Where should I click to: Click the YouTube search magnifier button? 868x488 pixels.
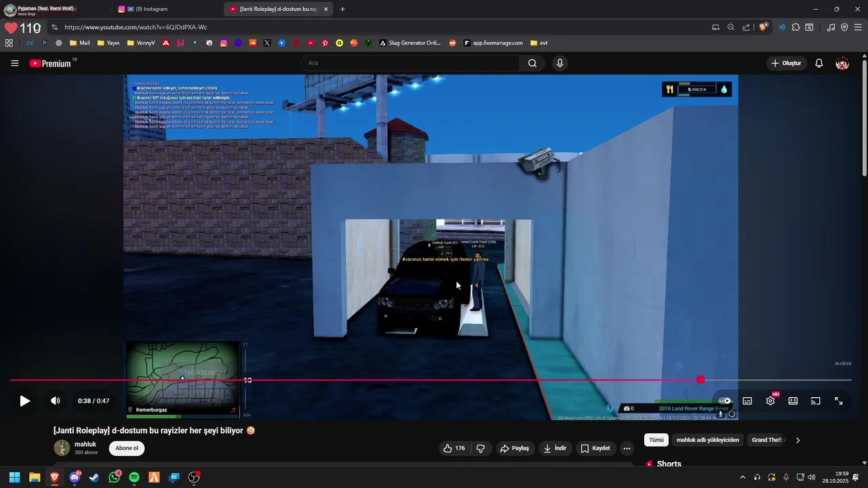click(532, 63)
